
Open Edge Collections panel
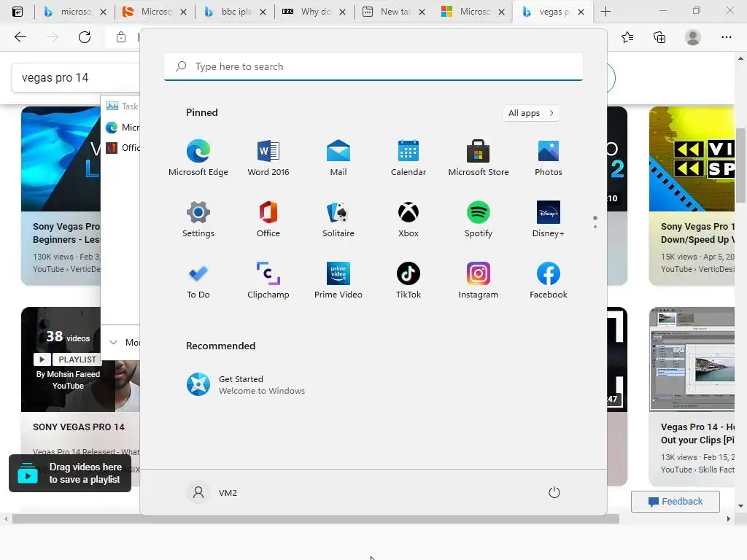point(659,37)
